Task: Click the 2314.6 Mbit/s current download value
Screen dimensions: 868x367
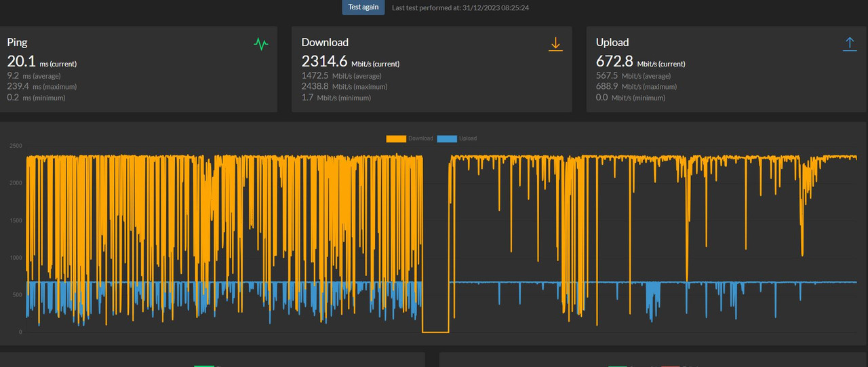Action: click(351, 62)
